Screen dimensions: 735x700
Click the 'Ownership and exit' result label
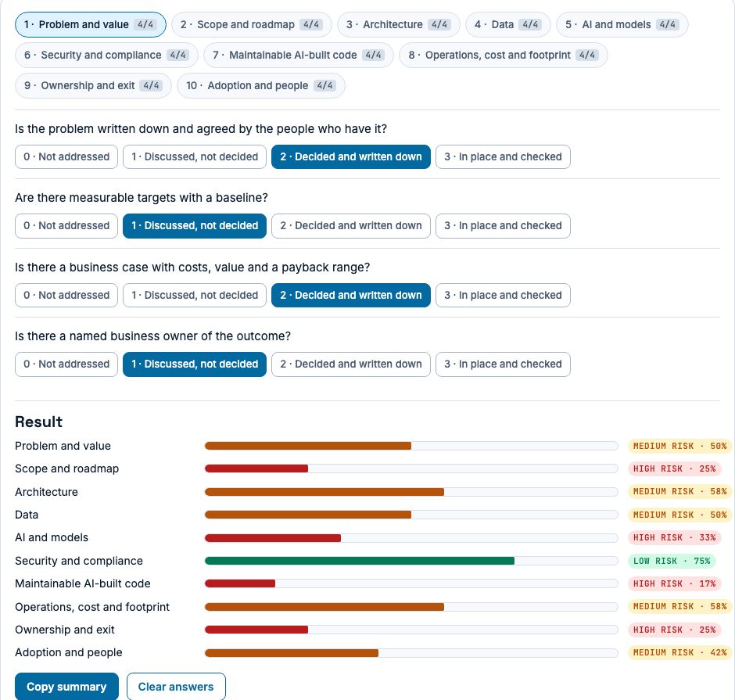pos(65,630)
